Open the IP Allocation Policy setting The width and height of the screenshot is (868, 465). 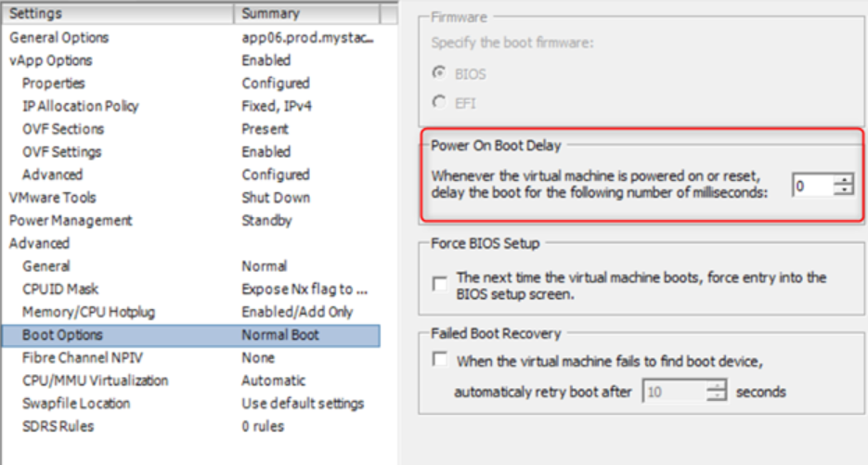click(x=81, y=106)
